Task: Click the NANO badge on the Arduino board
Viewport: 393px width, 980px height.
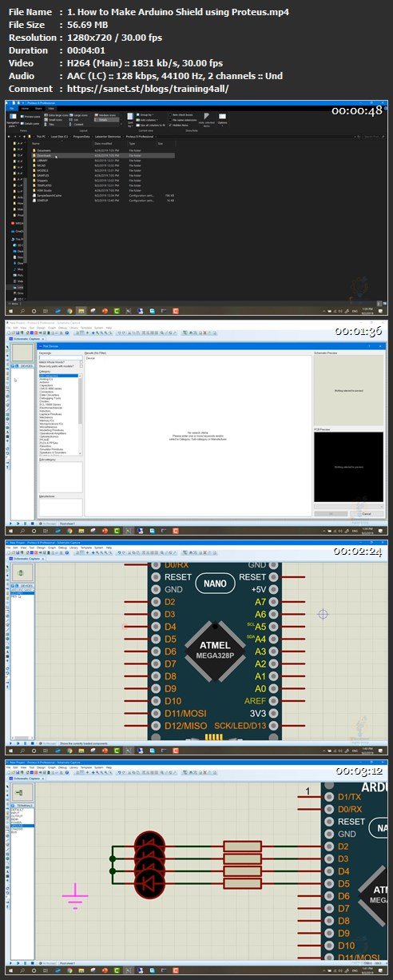Action: [216, 583]
